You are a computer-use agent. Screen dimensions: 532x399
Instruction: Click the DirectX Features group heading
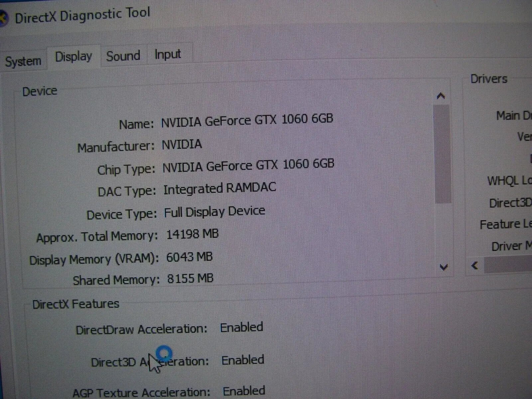click(x=76, y=304)
